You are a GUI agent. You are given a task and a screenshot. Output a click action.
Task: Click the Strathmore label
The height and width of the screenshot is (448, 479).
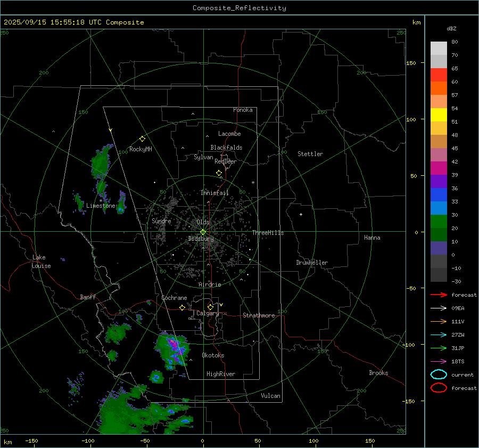[x=259, y=315]
